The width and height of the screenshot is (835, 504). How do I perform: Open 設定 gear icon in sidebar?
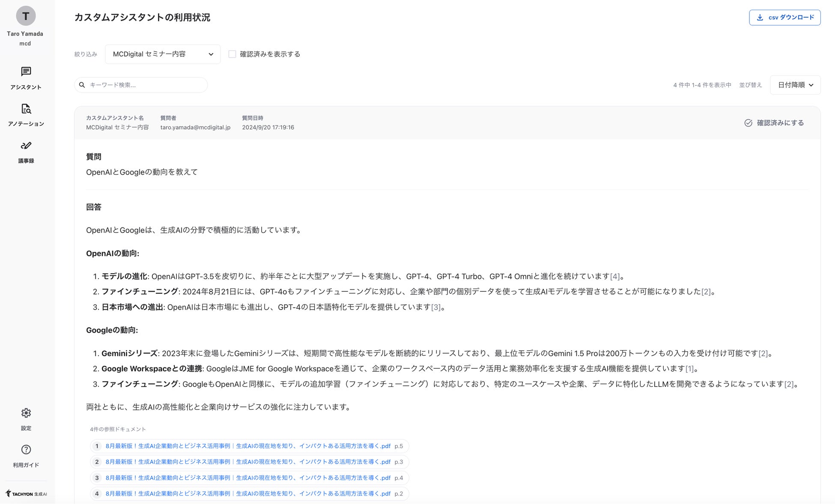click(x=26, y=413)
